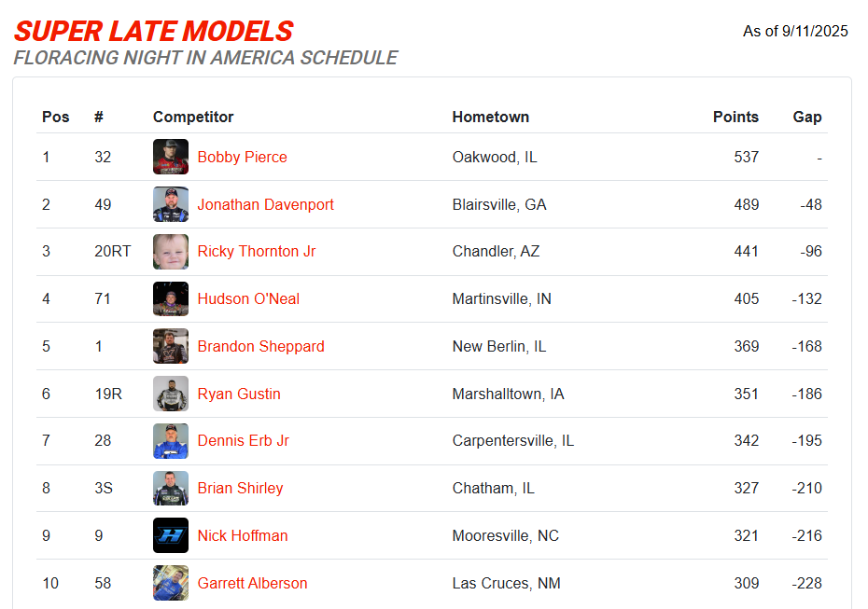Click the Points column header
The image size is (868, 609).
point(735,117)
